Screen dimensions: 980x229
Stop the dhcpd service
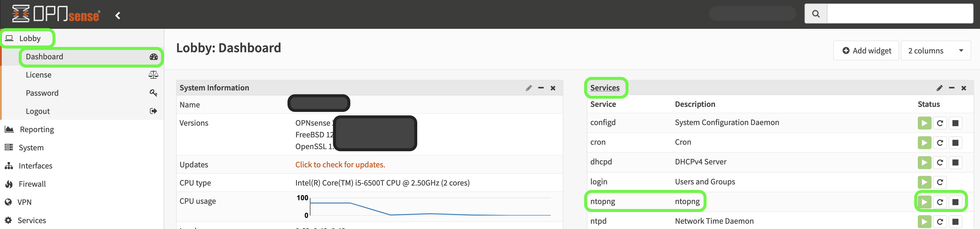pyautogui.click(x=955, y=163)
